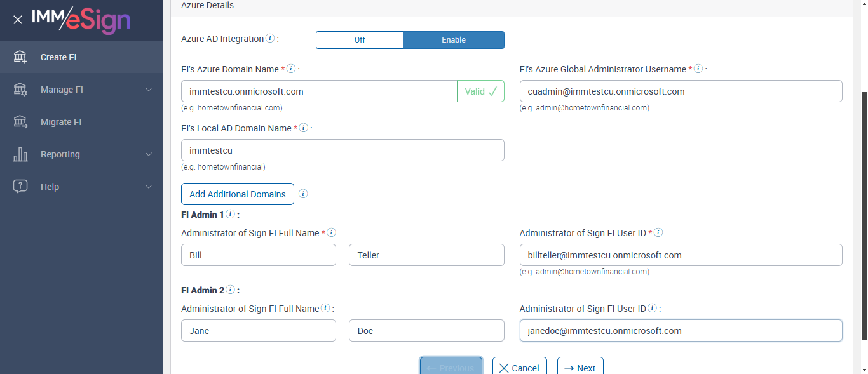The image size is (868, 374).
Task: Click the Add Additional Domains button
Action: (238, 194)
